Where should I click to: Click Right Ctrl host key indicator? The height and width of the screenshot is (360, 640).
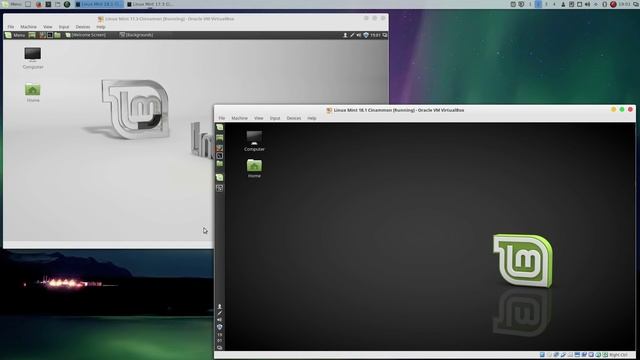point(619,355)
